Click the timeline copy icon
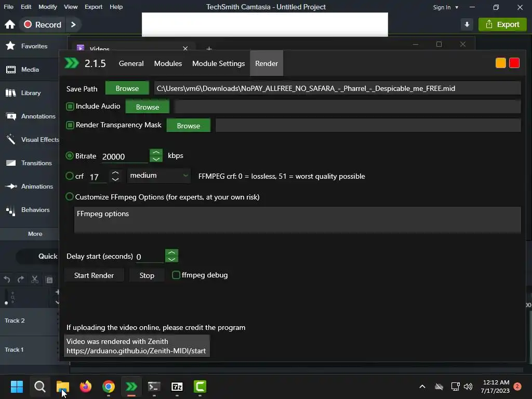This screenshot has width=532, height=399. (x=49, y=280)
